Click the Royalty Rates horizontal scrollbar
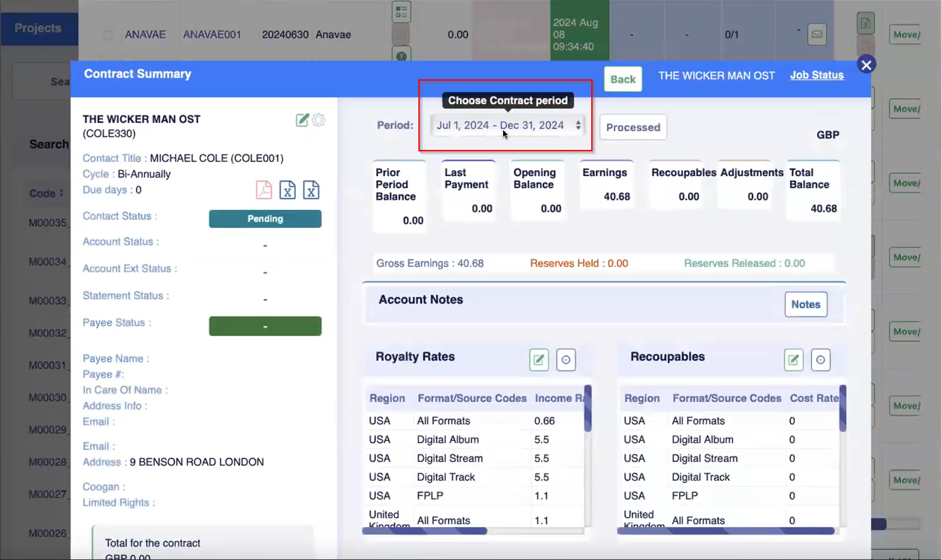 click(x=424, y=530)
